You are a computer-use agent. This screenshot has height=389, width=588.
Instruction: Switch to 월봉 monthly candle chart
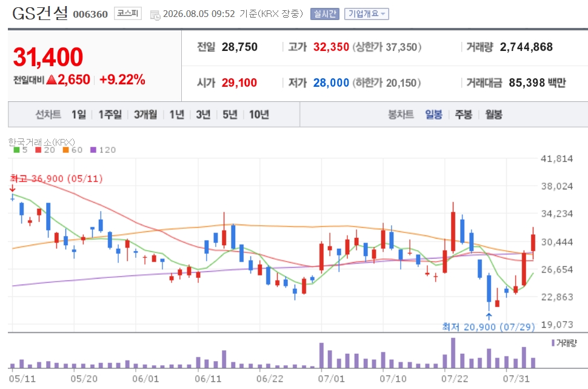493,114
